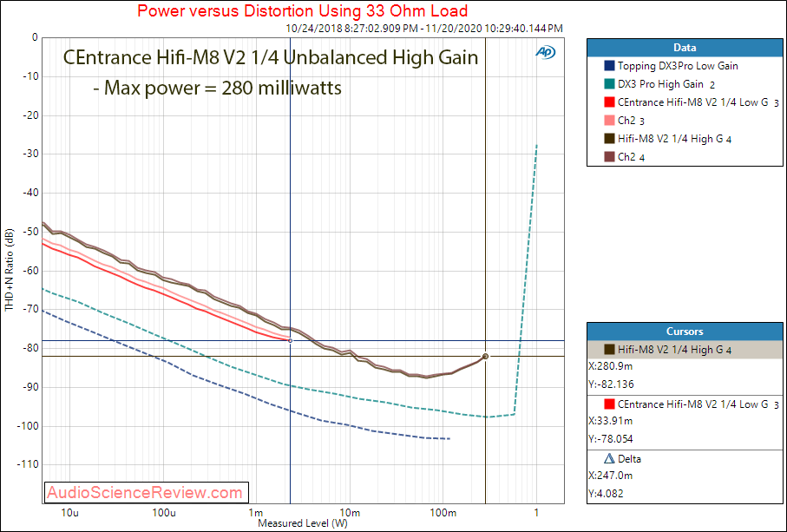Viewport: 787px width, 532px height.
Task: Click the delta 'X:247.0m' value
Action: 611,476
